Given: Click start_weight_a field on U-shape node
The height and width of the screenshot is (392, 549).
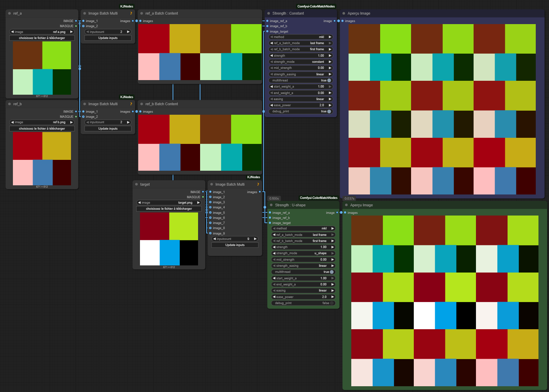Looking at the screenshot, I should click(x=303, y=278).
